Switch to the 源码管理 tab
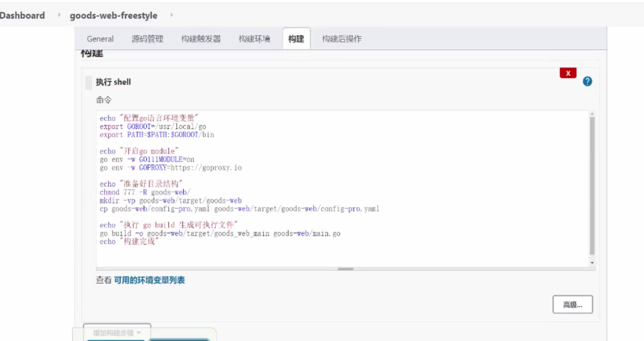This screenshot has height=341, width=644. pos(147,39)
